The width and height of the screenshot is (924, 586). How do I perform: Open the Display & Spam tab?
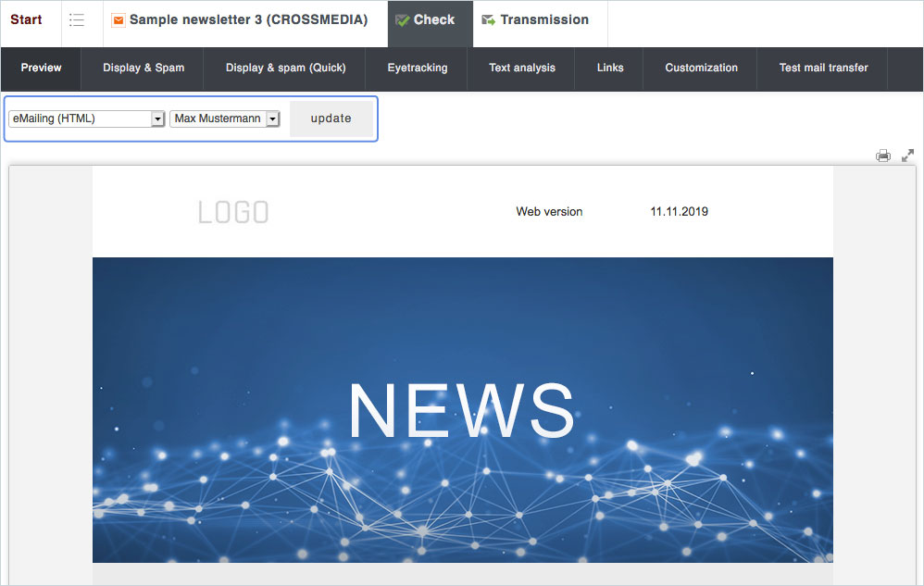[x=144, y=68]
